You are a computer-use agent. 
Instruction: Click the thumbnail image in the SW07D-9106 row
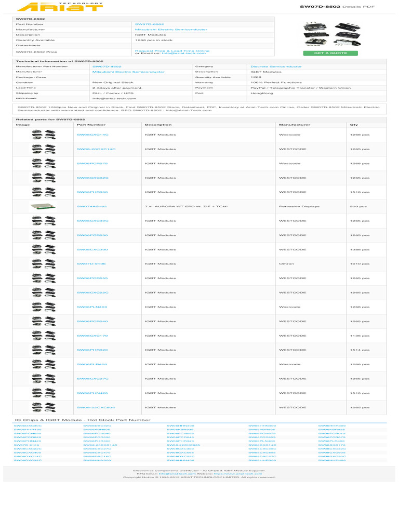coord(44,263)
